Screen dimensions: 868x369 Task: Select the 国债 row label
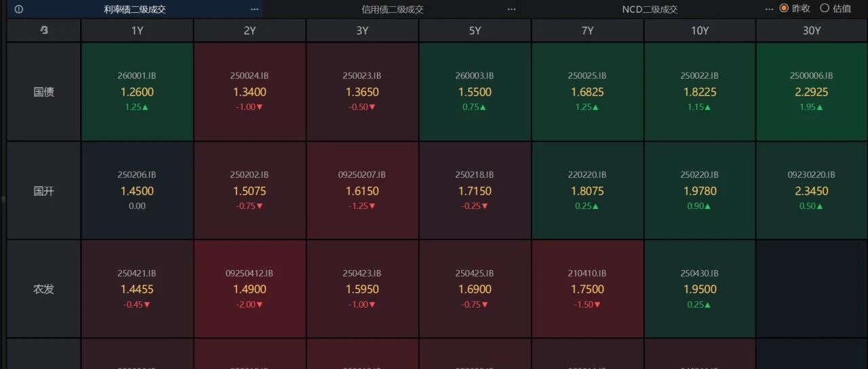click(x=44, y=92)
